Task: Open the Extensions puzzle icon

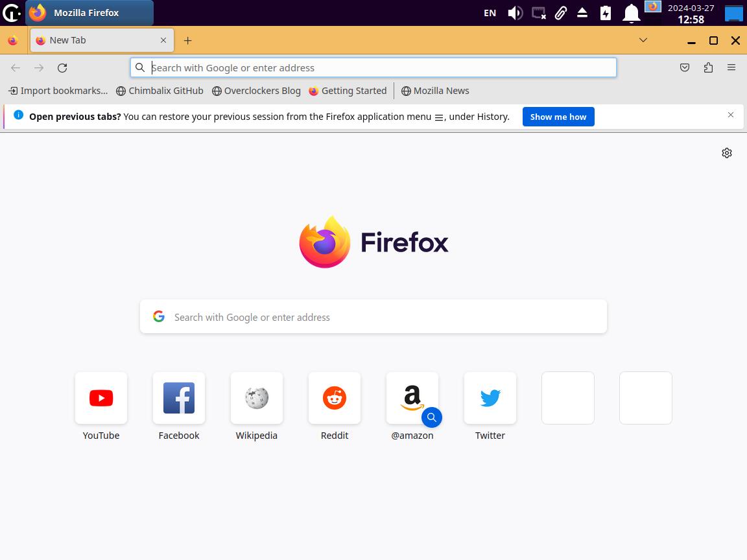Action: point(708,67)
